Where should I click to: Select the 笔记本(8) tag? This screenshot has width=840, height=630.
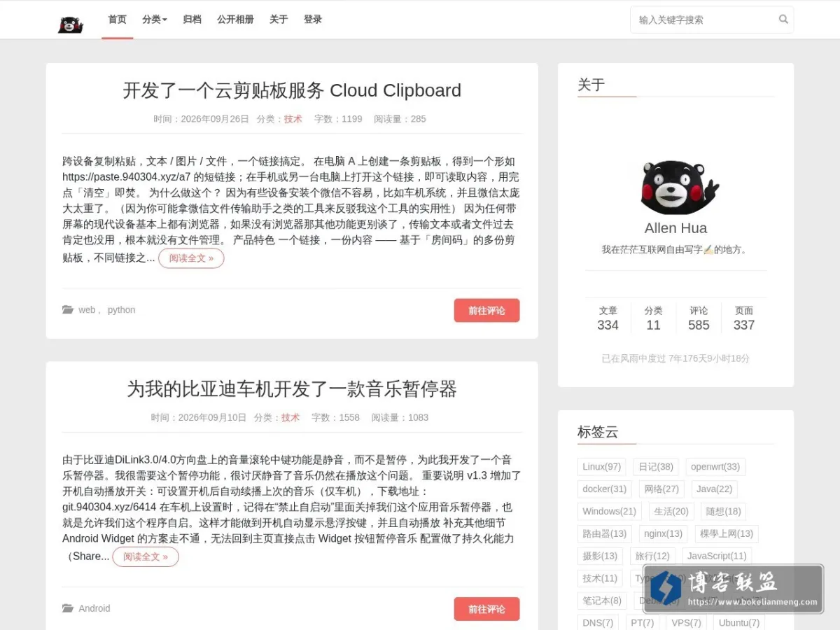click(602, 601)
